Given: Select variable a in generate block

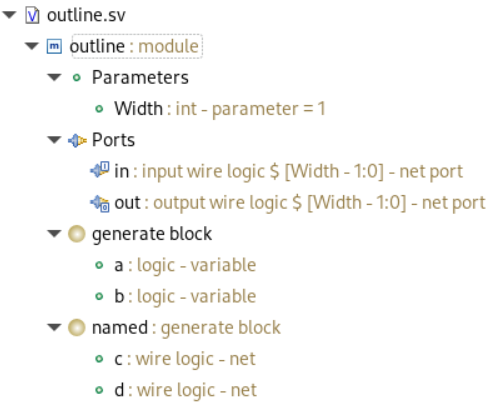Looking at the screenshot, I should click(x=185, y=265).
